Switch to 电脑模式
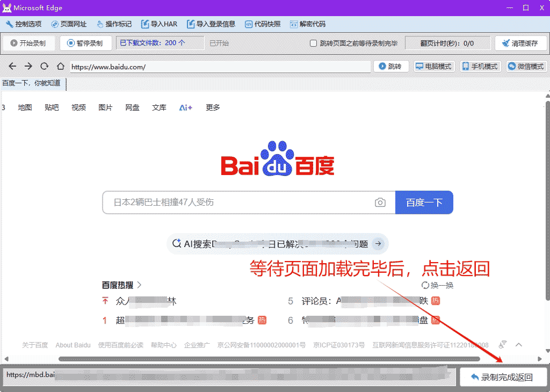 tap(434, 66)
